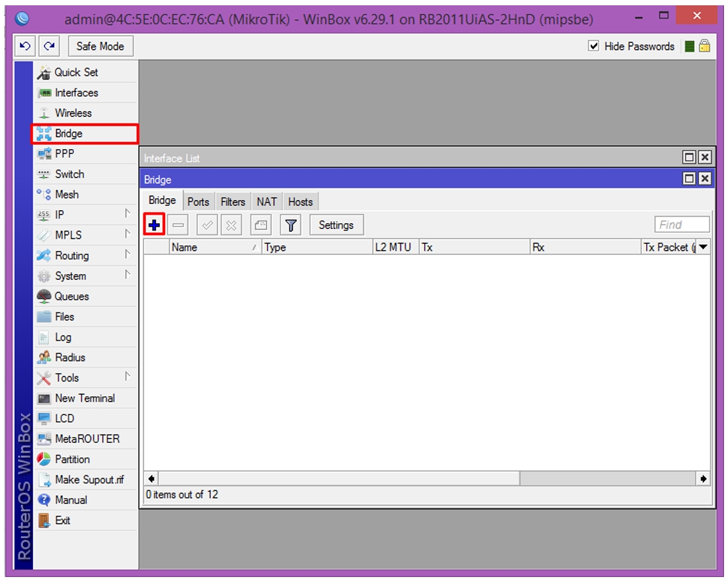
Task: Click the horizontal scrollbar right arrow
Action: point(704,479)
